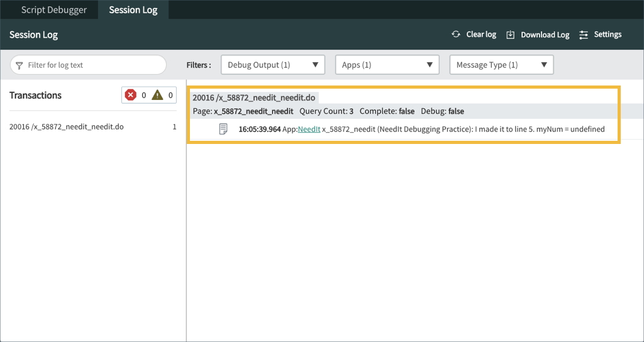Screen dimensions: 644x342
Task: Click the yellow warning triangle icon
Action: pyautogui.click(x=157, y=95)
